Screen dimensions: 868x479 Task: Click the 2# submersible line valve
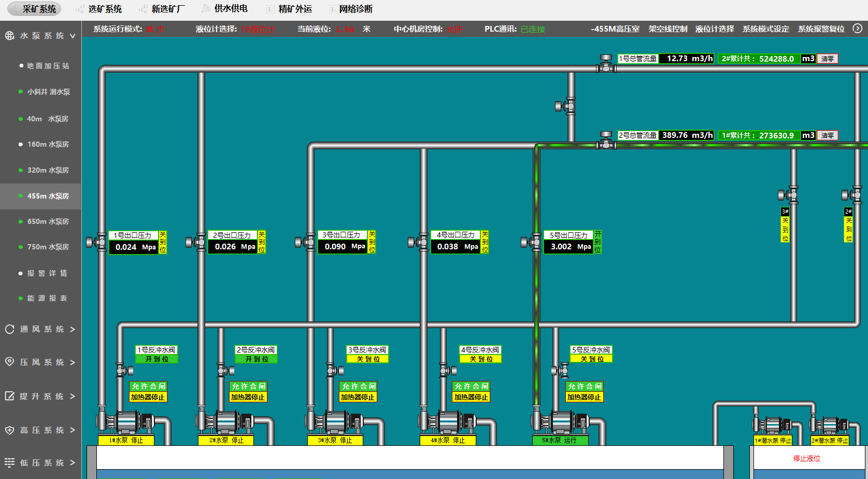click(x=852, y=195)
